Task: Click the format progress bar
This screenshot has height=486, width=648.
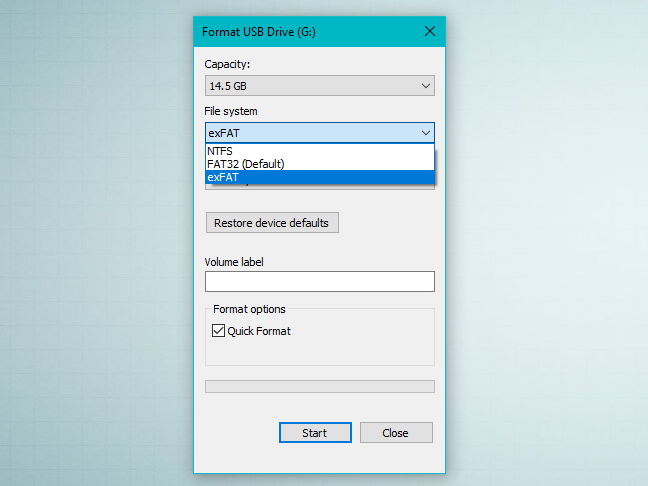Action: click(x=319, y=386)
